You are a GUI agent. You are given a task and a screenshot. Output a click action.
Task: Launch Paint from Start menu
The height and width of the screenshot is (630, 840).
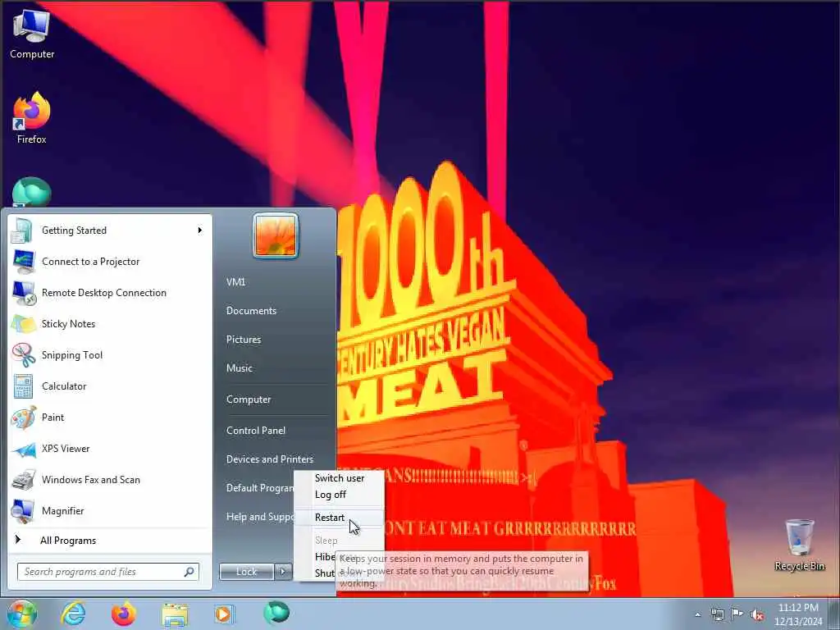pyautogui.click(x=111, y=418)
